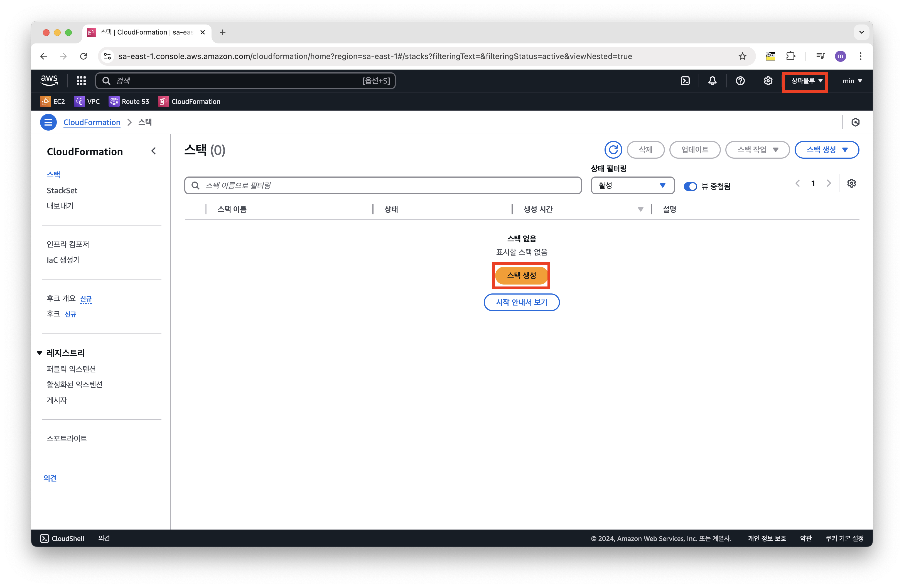Open the CloudShell terminal icon in the top bar
This screenshot has height=588, width=904.
(x=685, y=80)
